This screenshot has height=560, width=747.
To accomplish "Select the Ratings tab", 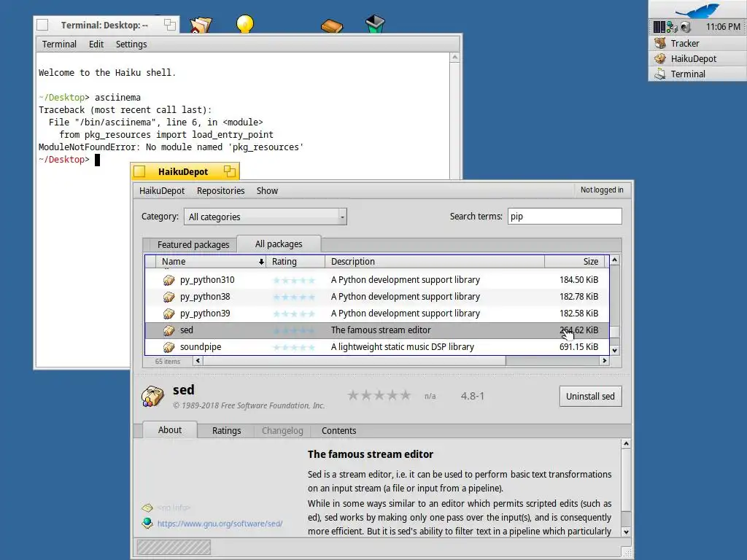I will [x=226, y=430].
